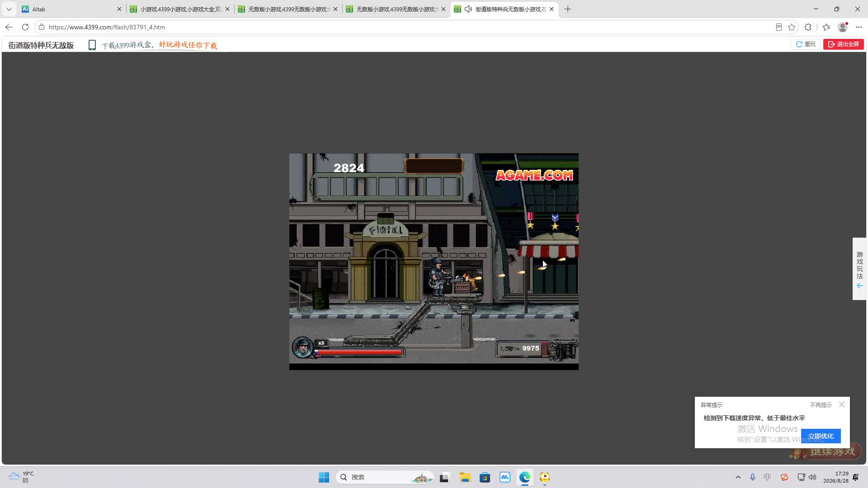Select the address bar URL field
This screenshot has width=868, height=488.
coord(407,27)
